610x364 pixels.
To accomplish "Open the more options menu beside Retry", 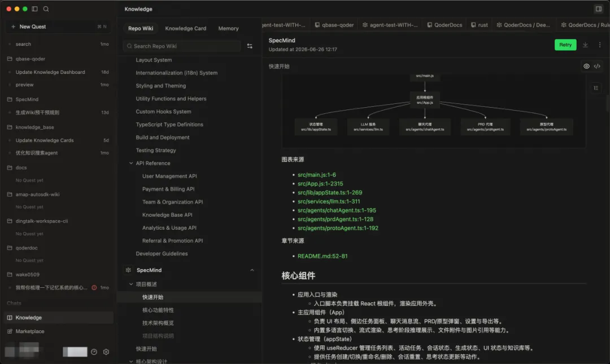I will tap(599, 45).
